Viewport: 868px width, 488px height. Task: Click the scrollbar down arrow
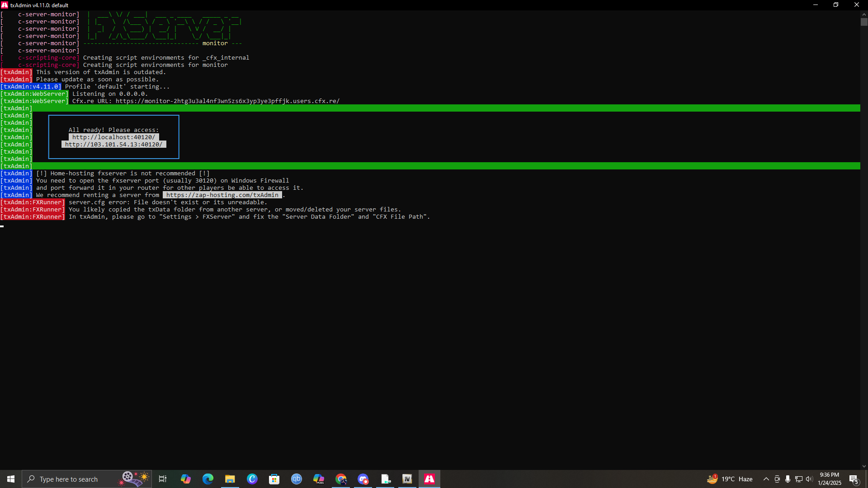click(x=864, y=466)
